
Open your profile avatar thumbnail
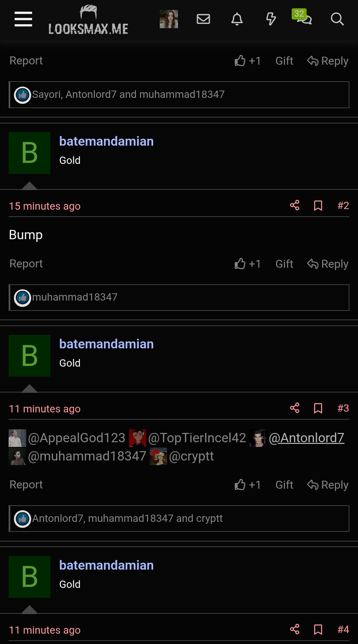169,19
